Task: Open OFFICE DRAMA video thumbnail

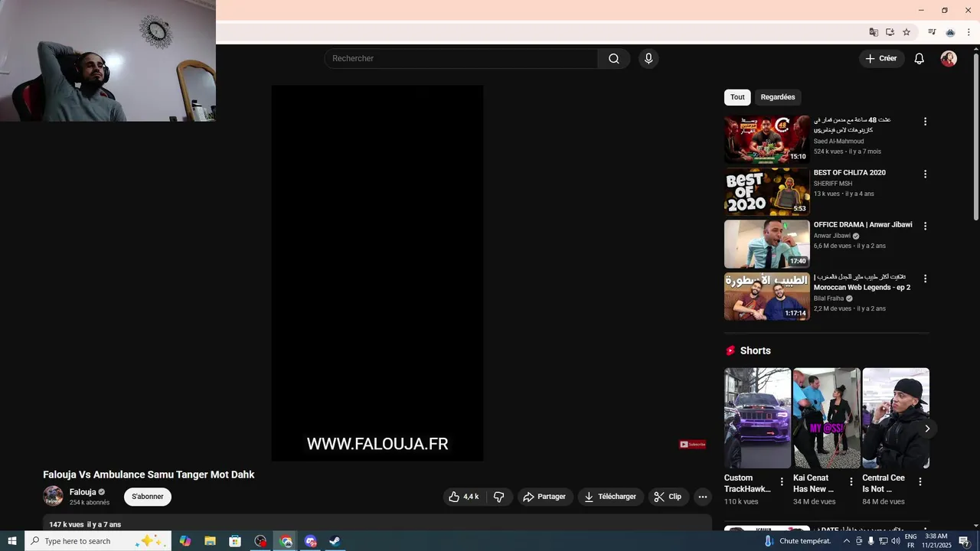Action: [x=766, y=244]
